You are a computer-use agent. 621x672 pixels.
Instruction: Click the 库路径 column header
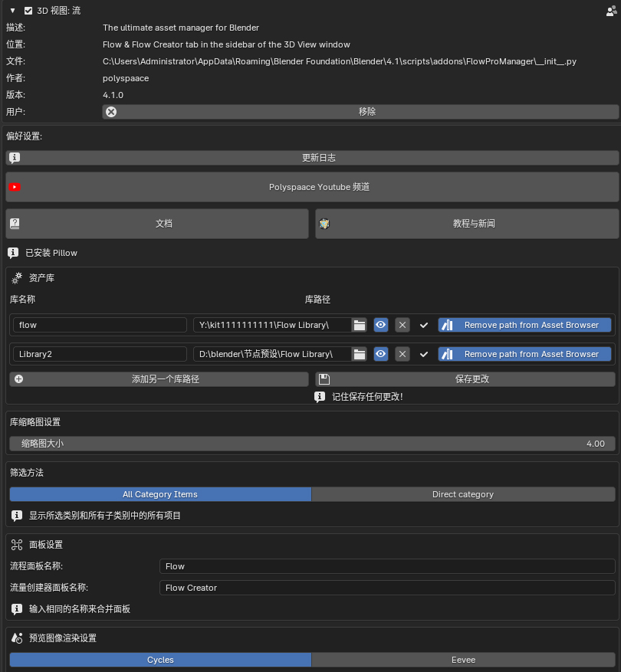(x=317, y=300)
